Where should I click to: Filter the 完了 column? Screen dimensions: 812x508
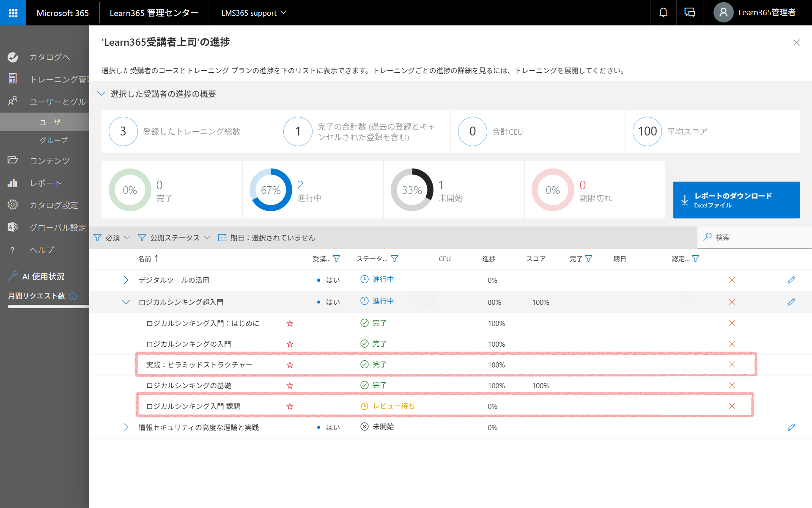pos(588,259)
